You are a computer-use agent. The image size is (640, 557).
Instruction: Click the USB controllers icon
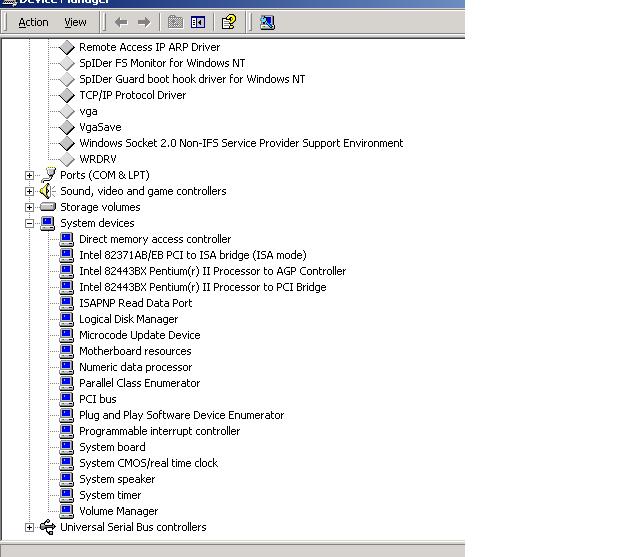tap(48, 527)
